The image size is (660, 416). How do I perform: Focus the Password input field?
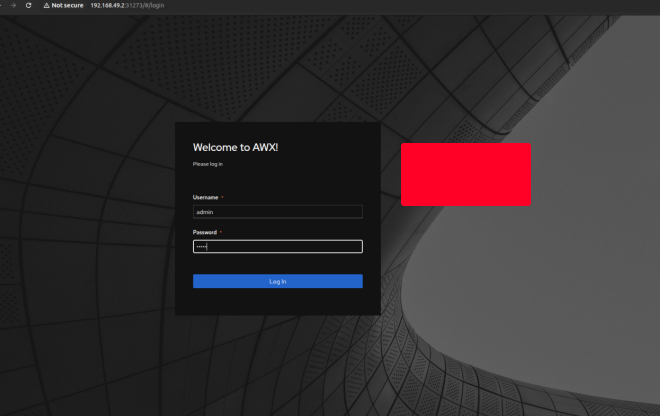coord(277,247)
